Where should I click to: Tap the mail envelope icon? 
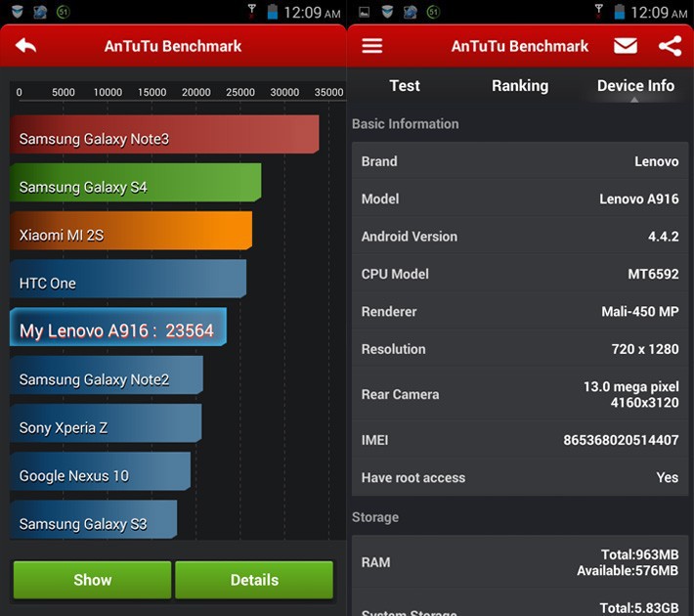pos(626,46)
